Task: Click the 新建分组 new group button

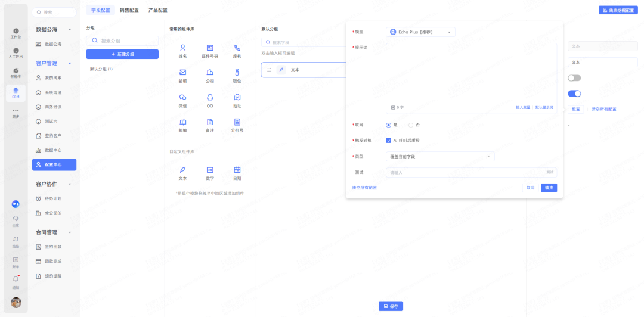Action: point(122,54)
